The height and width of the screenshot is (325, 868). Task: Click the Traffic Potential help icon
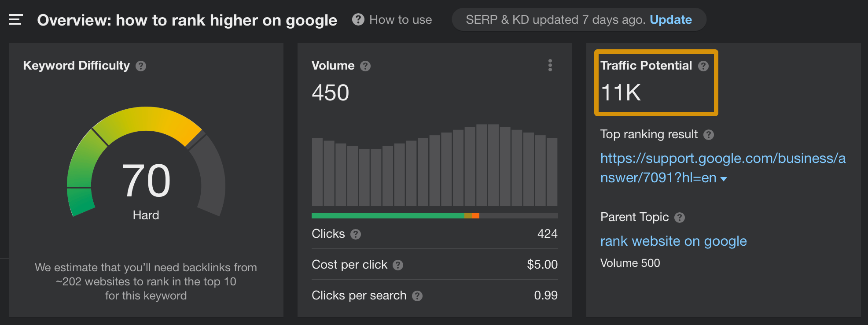pos(703,66)
